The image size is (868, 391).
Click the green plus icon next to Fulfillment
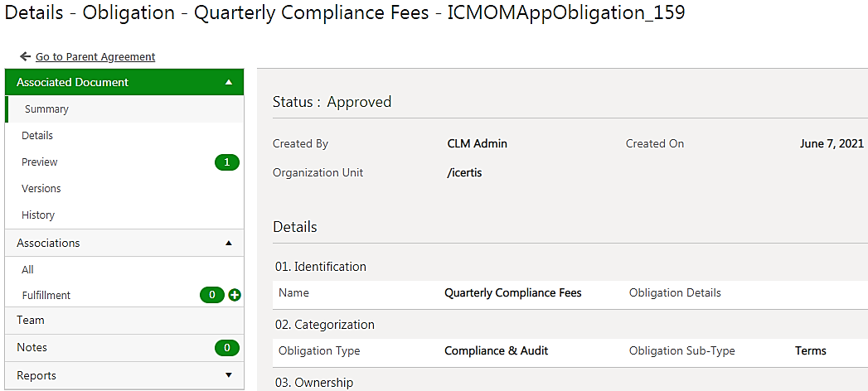(x=235, y=296)
